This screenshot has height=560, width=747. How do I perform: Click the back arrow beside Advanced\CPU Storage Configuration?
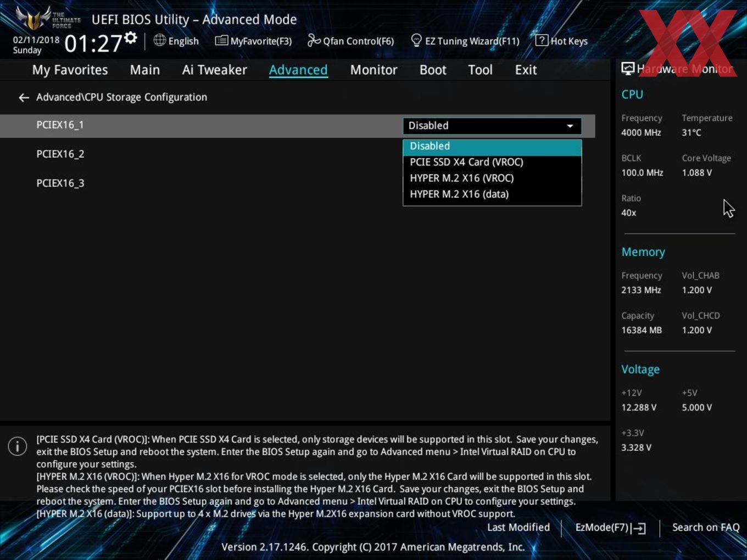pyautogui.click(x=24, y=98)
